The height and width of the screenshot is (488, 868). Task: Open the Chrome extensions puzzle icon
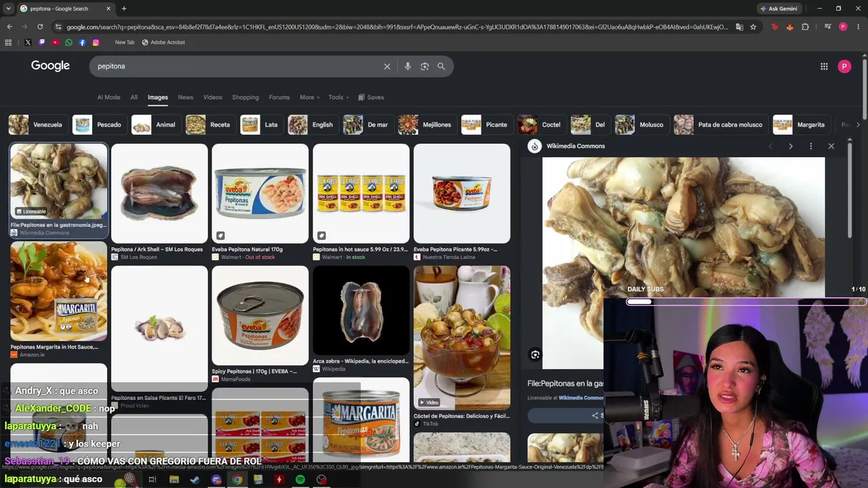coord(805,27)
